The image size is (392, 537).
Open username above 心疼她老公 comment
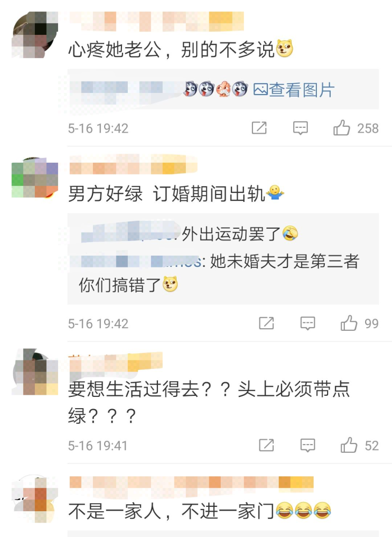[x=156, y=21]
